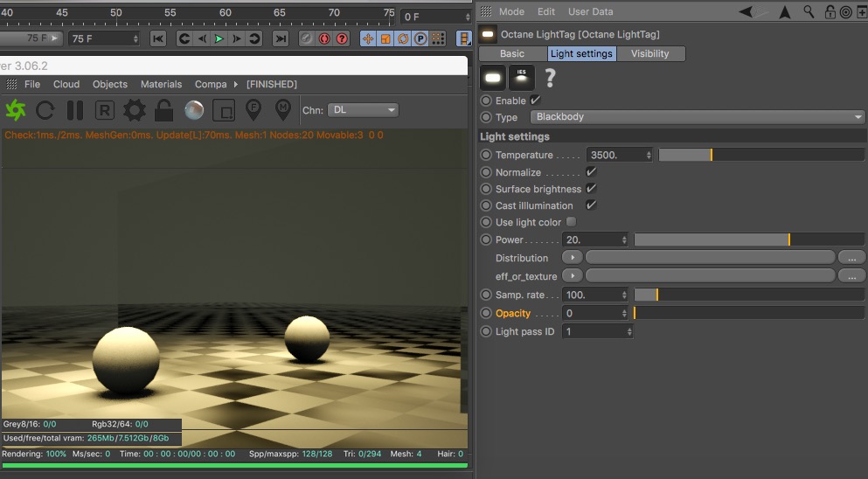Click the question mark help icon
This screenshot has height=479, width=868.
[x=550, y=79]
